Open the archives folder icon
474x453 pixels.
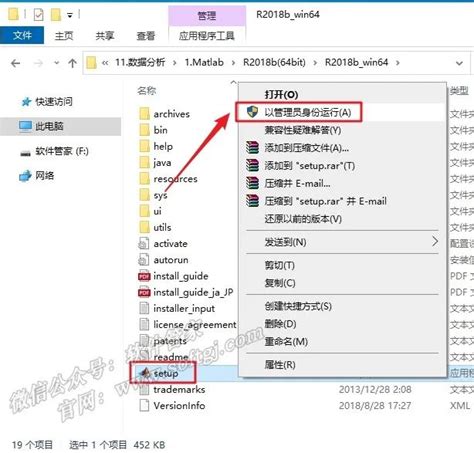coord(144,114)
